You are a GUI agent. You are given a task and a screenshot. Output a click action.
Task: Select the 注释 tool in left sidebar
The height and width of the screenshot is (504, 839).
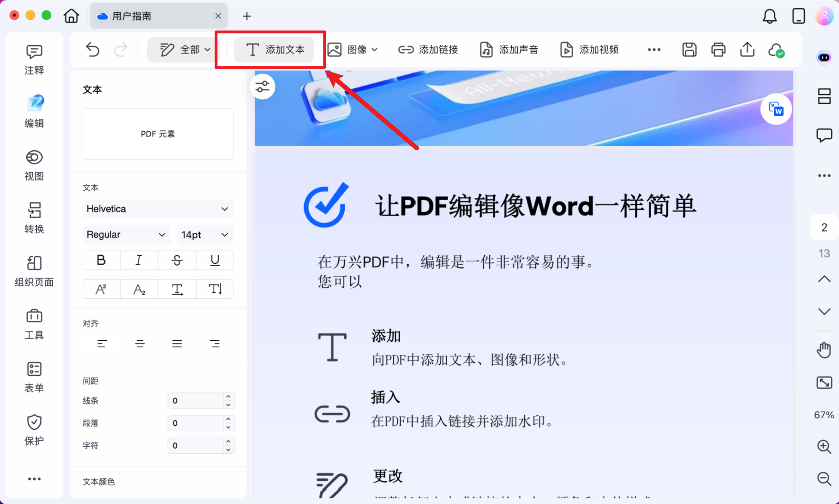point(34,59)
